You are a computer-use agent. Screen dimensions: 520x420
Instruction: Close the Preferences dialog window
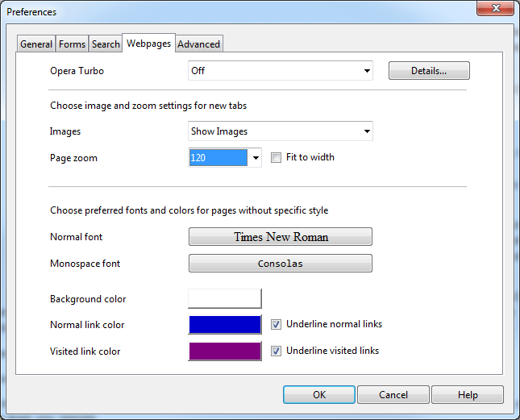tap(496, 8)
